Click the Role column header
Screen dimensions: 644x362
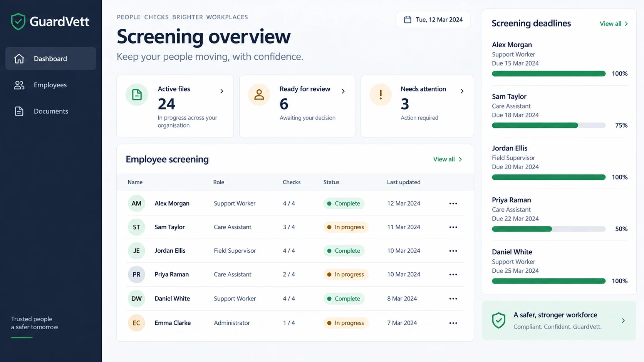tap(219, 182)
